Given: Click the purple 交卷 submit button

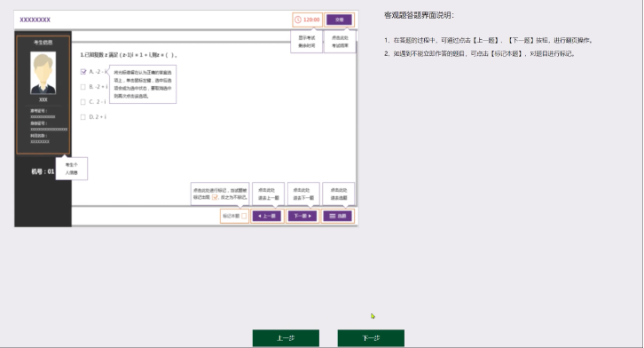Looking at the screenshot, I should (339, 20).
